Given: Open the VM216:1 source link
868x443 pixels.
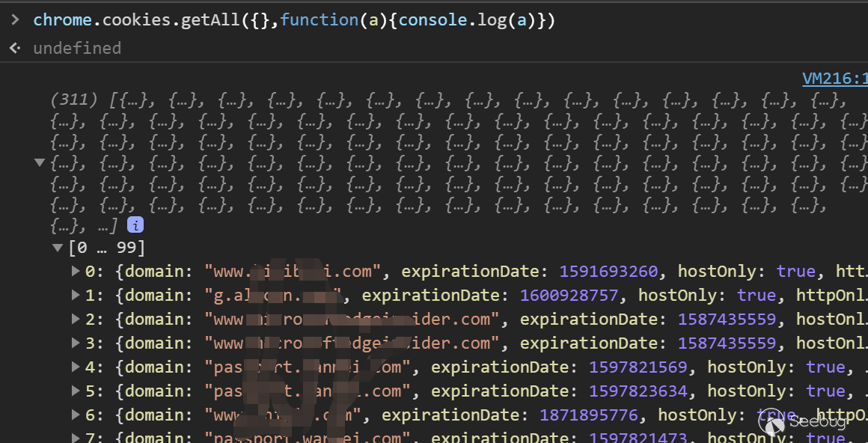Looking at the screenshot, I should (834, 79).
